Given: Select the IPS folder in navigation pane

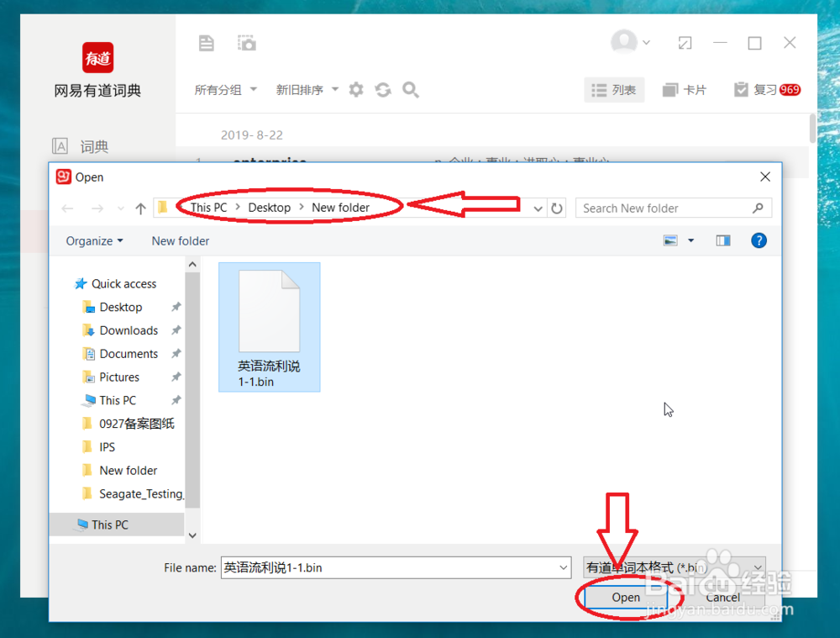Looking at the screenshot, I should pyautogui.click(x=98, y=447).
